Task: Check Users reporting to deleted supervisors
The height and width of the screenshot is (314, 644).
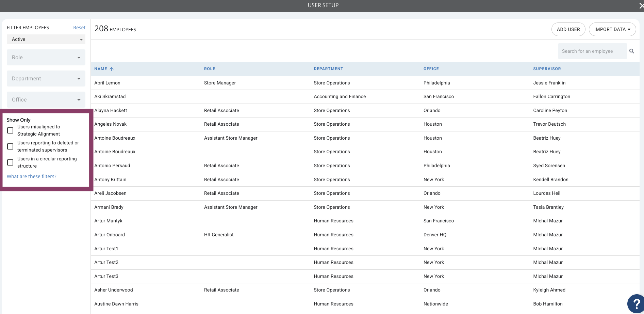Action: (10, 146)
